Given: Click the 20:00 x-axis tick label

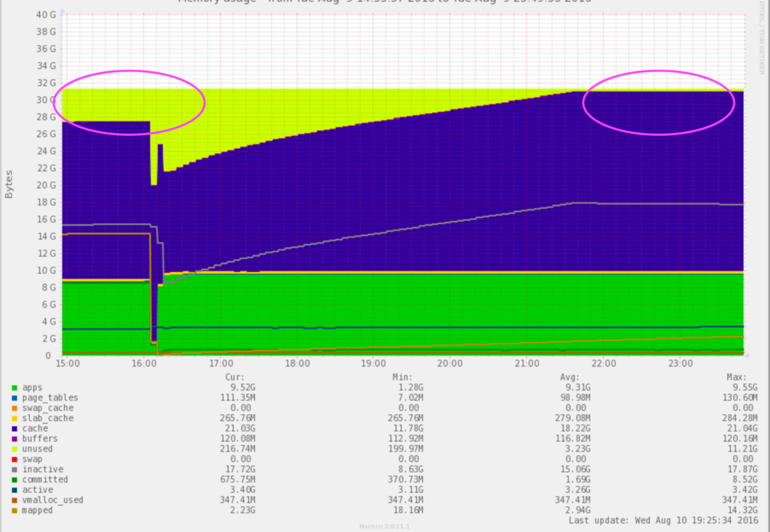Looking at the screenshot, I should pyautogui.click(x=450, y=364).
